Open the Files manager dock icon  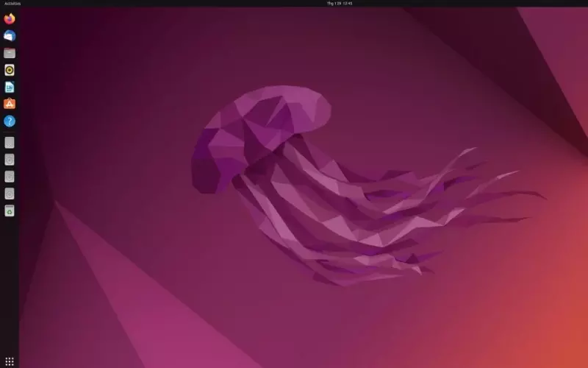click(x=10, y=53)
